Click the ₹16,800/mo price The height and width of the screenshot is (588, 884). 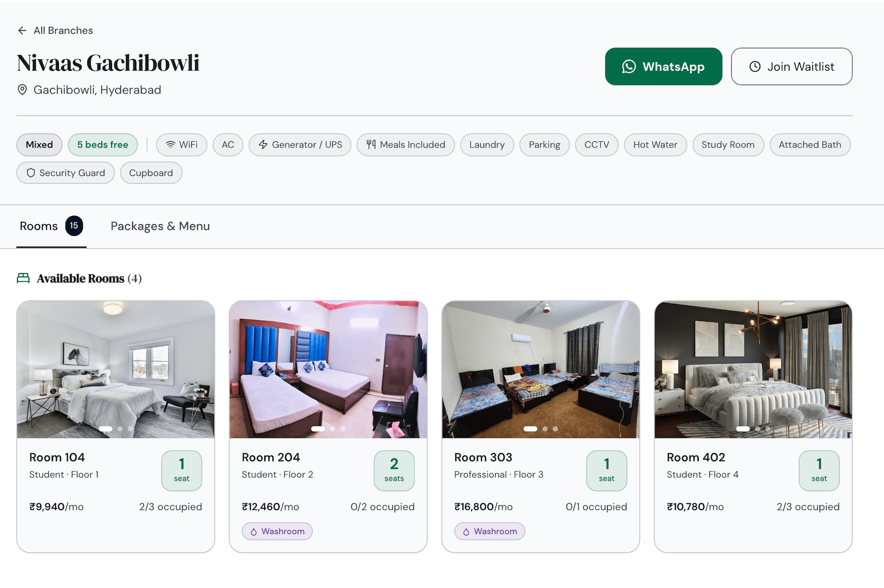pyautogui.click(x=483, y=507)
